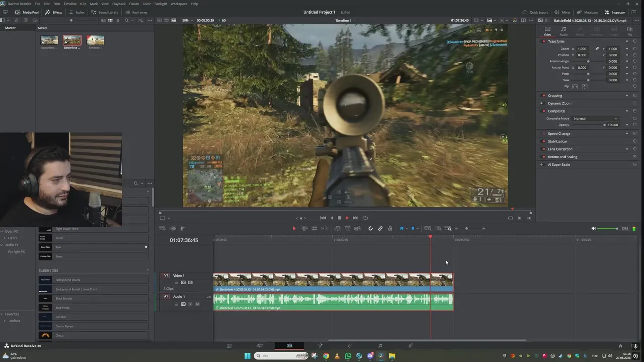
Task: Disable the Transform section toggle
Action: tap(543, 41)
